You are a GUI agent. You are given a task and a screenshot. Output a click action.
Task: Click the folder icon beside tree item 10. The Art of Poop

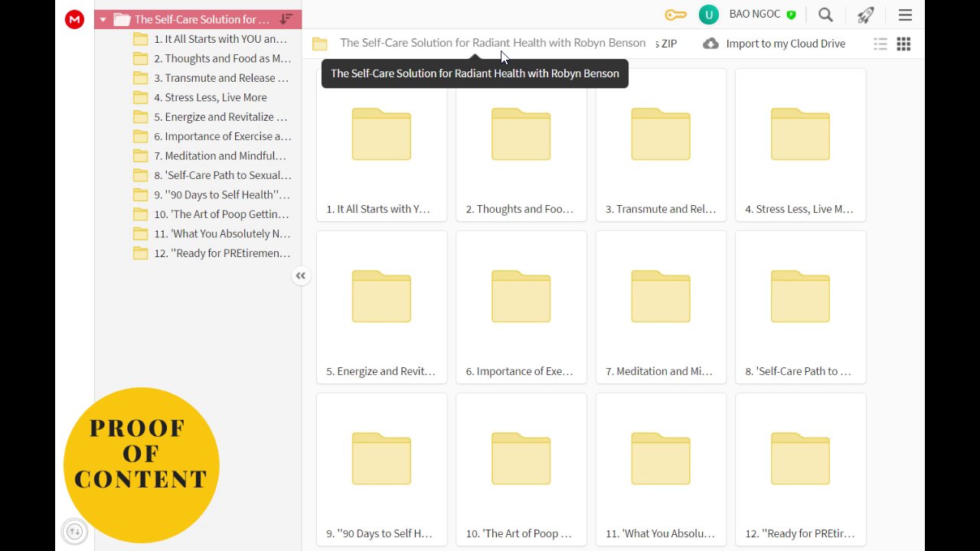[x=140, y=214]
